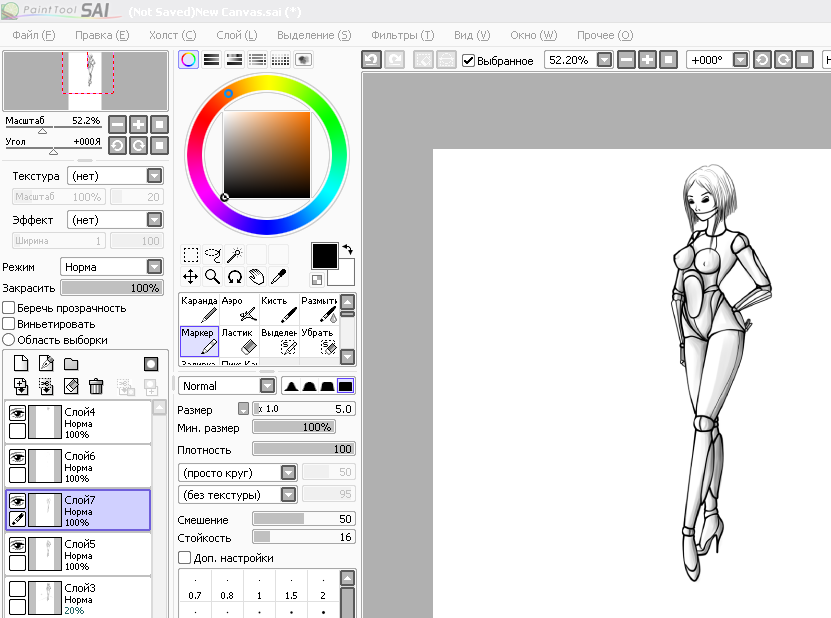Viewport: 831px width, 618px height.
Task: Delete layer with the trash bin icon
Action: pyautogui.click(x=96, y=385)
